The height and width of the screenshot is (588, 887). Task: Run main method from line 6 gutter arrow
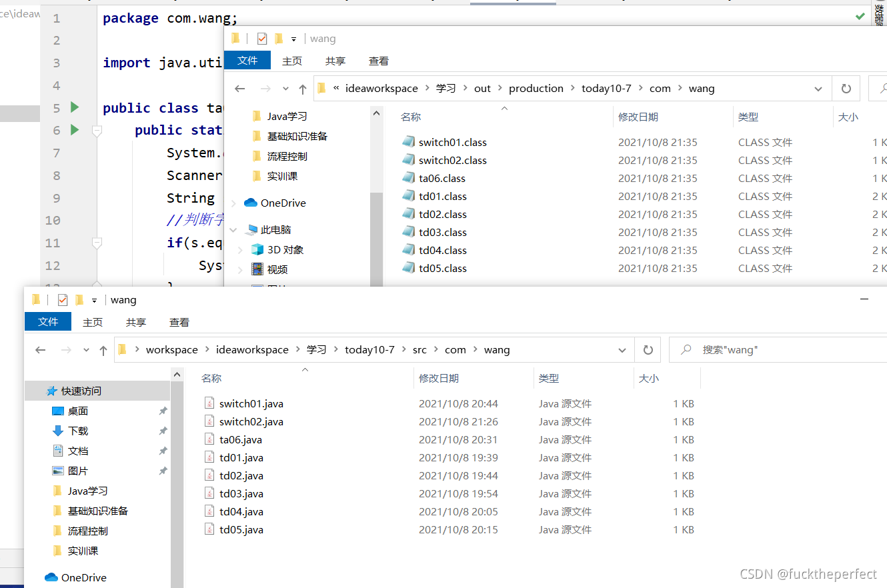coord(75,129)
